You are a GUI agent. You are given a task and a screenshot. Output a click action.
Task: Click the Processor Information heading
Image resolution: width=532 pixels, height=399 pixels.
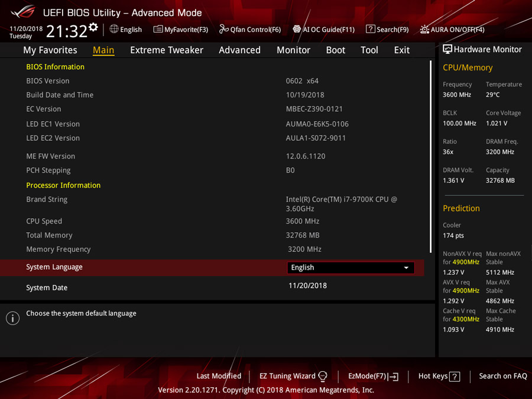click(63, 185)
